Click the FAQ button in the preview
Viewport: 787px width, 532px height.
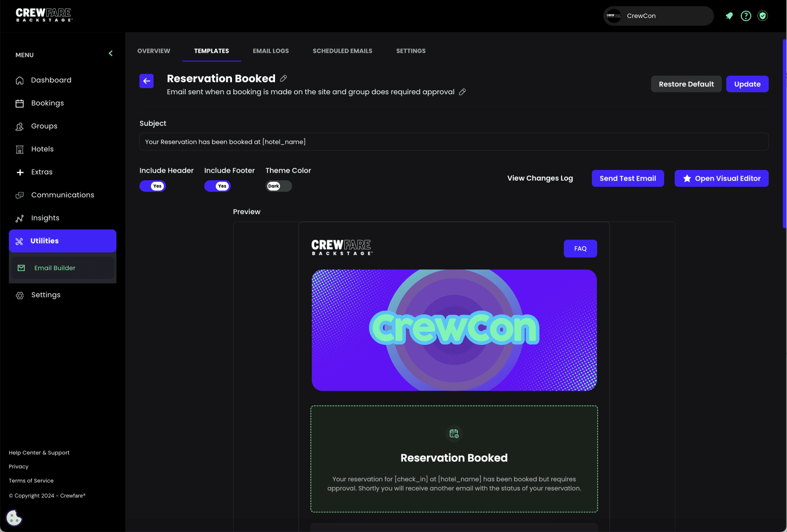(x=580, y=249)
